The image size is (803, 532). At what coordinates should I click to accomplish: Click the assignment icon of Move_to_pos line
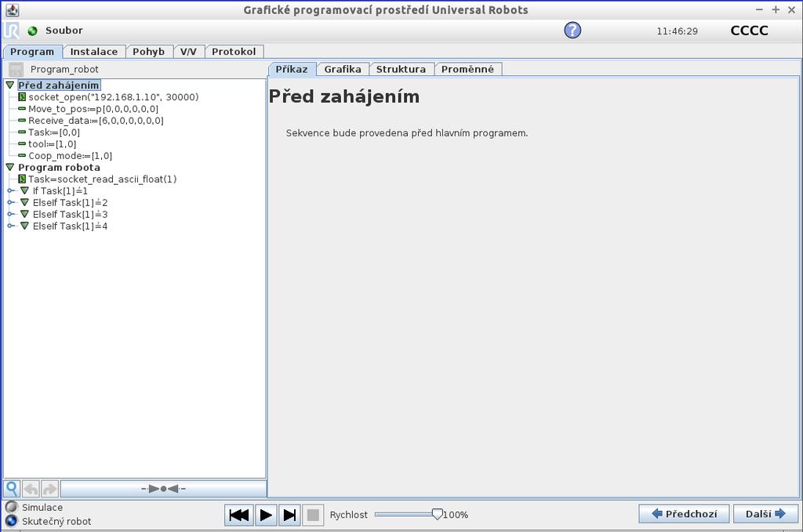(22, 109)
